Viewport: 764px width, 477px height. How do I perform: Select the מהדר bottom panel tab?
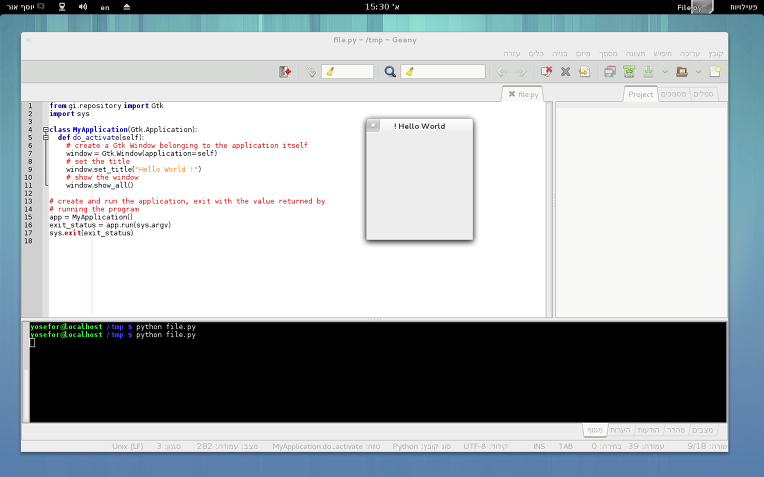[x=676, y=430]
